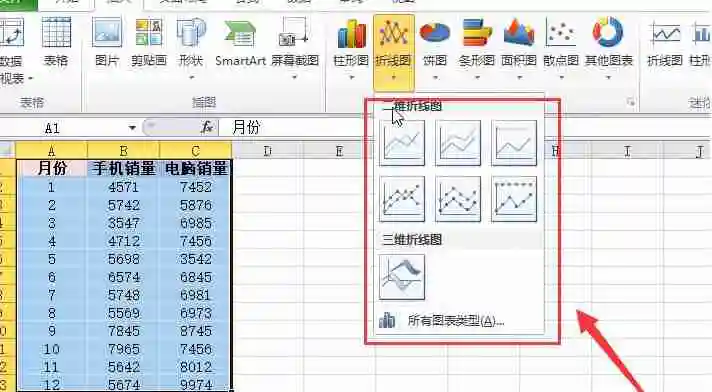Select cell with value 5698
The height and width of the screenshot is (392, 712).
click(124, 259)
